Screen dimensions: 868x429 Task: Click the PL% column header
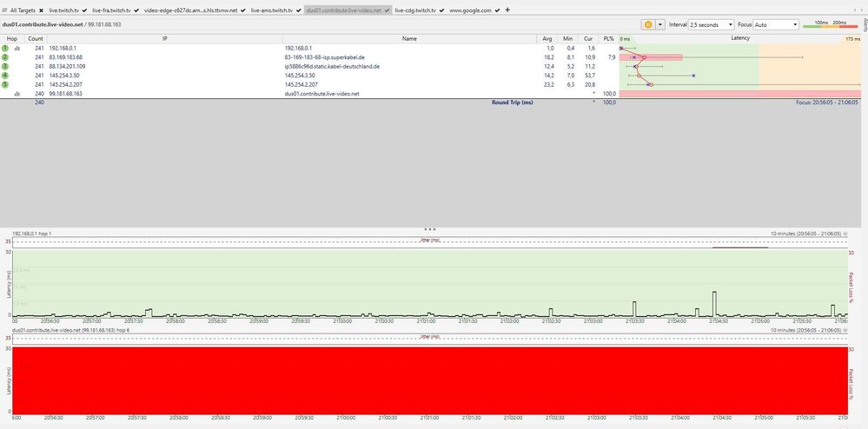coord(608,39)
